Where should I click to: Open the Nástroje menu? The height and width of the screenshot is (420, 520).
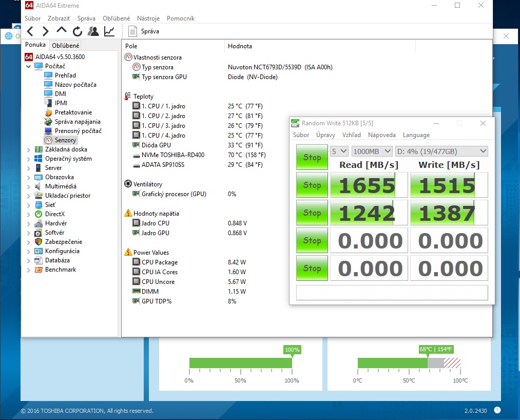click(x=148, y=18)
